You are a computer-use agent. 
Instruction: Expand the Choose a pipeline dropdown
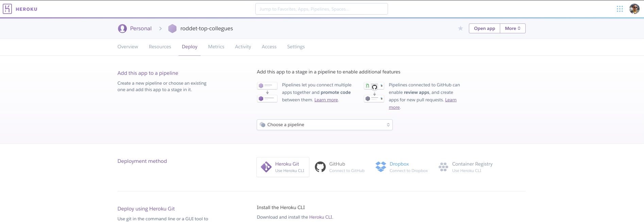click(x=324, y=125)
